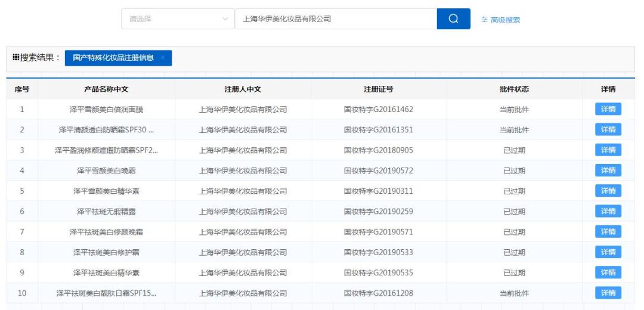
Task: Expand the 请选择 category dropdown
Action: pos(178,19)
